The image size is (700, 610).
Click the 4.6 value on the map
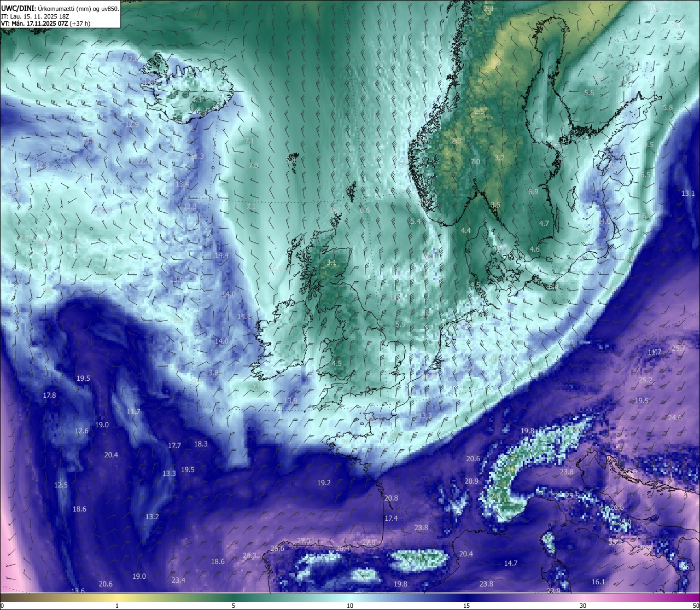pos(534,249)
